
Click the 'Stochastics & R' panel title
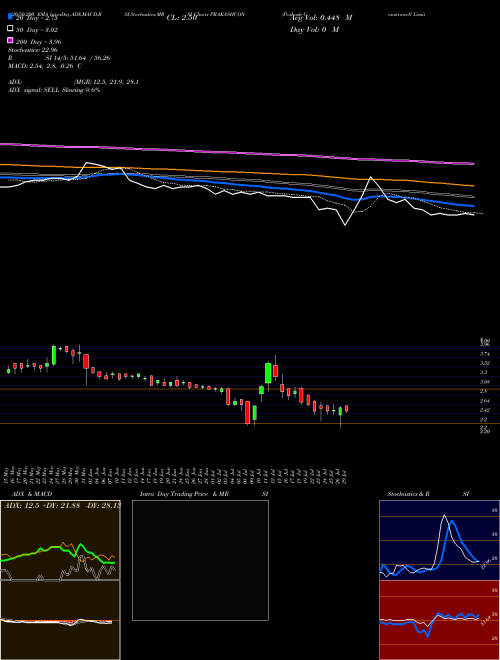pos(409,494)
